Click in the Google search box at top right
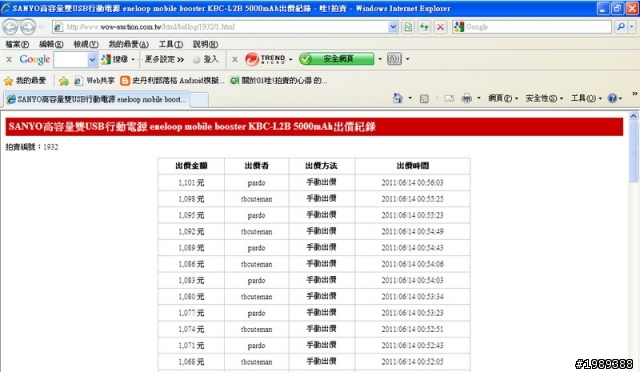Image resolution: width=640 pixels, height=372 pixels. (538, 27)
